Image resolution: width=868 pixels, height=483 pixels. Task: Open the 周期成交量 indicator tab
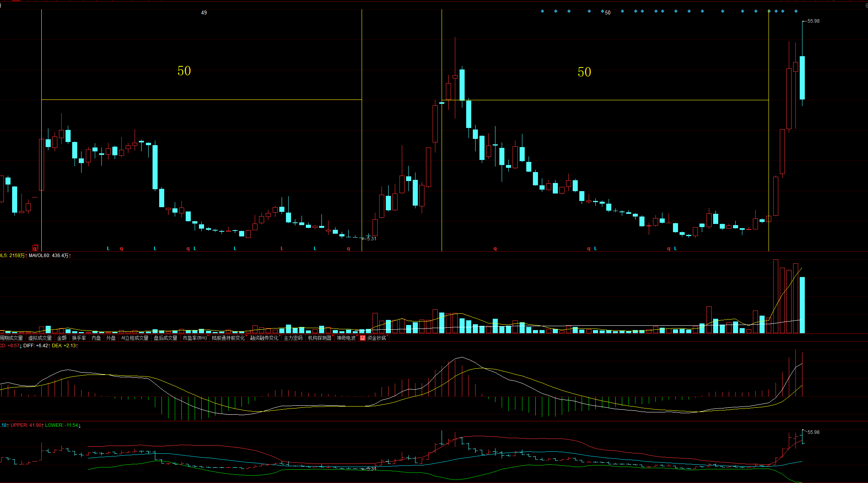coord(11,338)
